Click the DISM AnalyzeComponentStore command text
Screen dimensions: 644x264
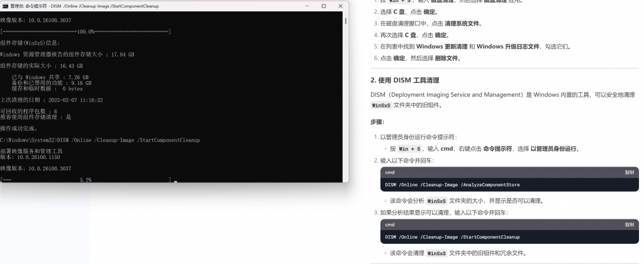coord(452,185)
